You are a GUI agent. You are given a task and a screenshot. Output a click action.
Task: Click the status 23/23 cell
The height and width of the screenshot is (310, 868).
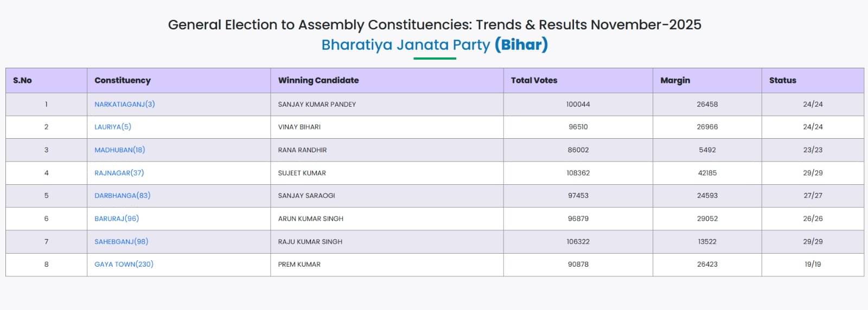point(812,150)
